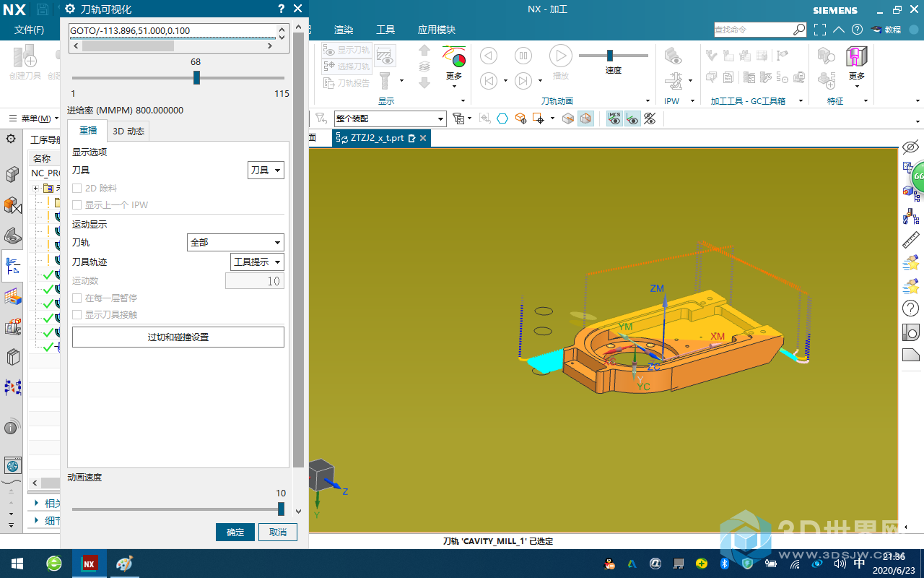Click the step backward play button
The height and width of the screenshot is (578, 924).
point(489,56)
